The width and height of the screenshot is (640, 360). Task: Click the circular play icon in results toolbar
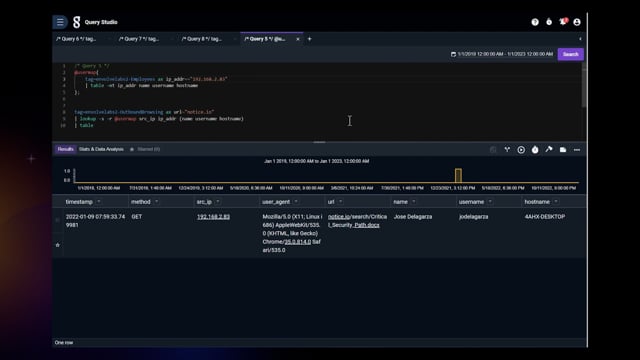(x=521, y=150)
